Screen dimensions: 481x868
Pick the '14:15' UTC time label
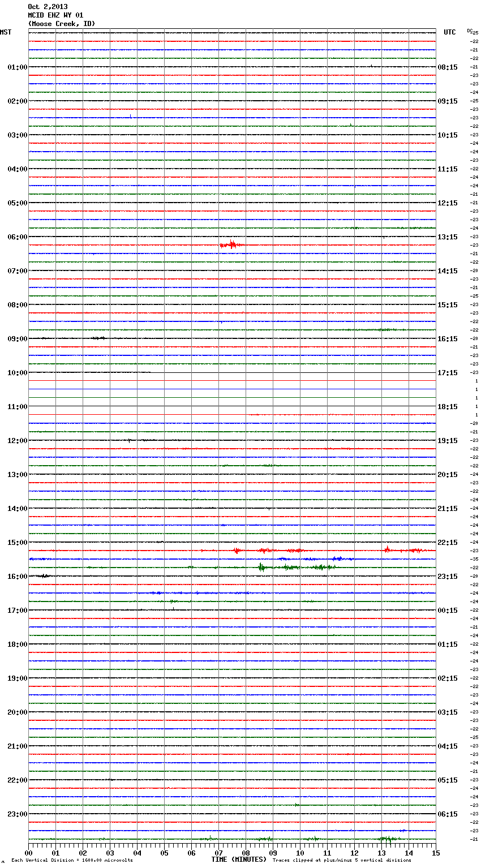448,271
